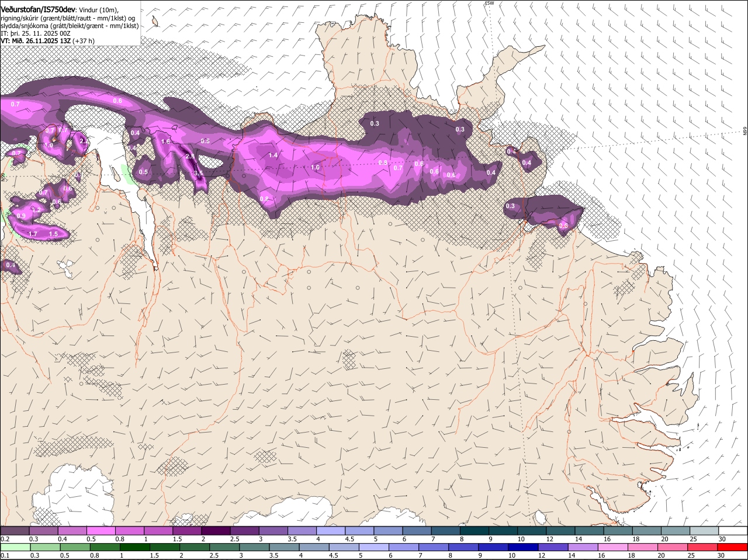Click lower legend swatch between 4 and 4.5
The height and width of the screenshot is (560, 748).
coord(314,547)
